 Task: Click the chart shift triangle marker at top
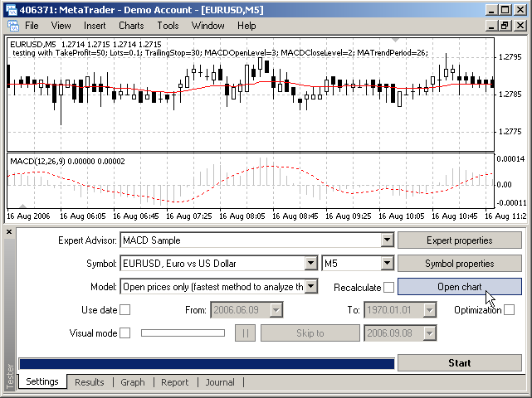[x=395, y=40]
